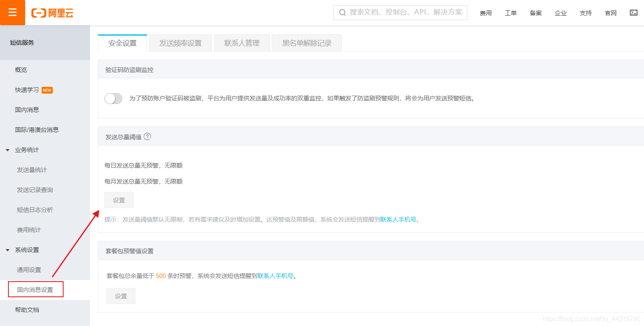Open the orange hamburger menu
The image size is (644, 326).
pyautogui.click(x=12, y=12)
